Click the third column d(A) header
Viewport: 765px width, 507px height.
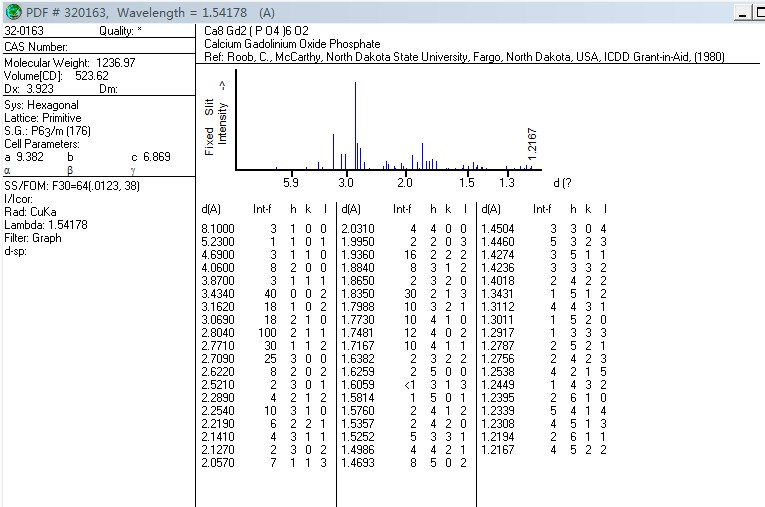point(491,209)
